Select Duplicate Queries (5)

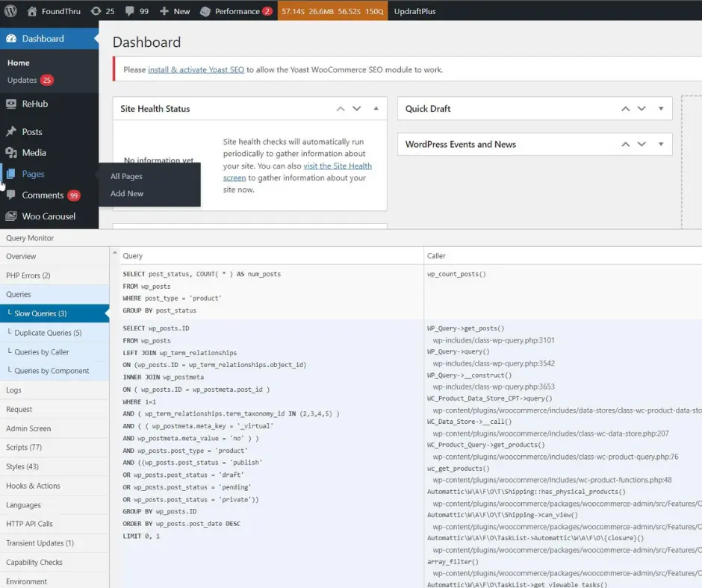click(55, 333)
